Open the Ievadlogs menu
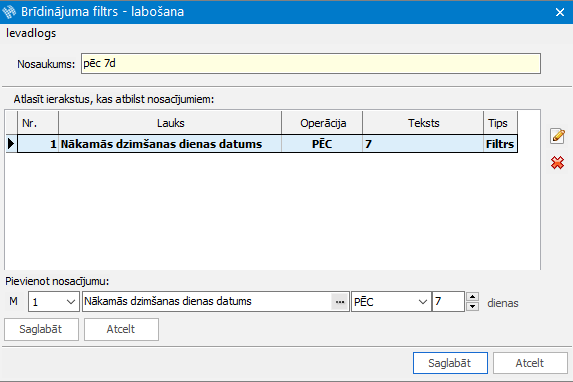The image size is (573, 382). 31,33
